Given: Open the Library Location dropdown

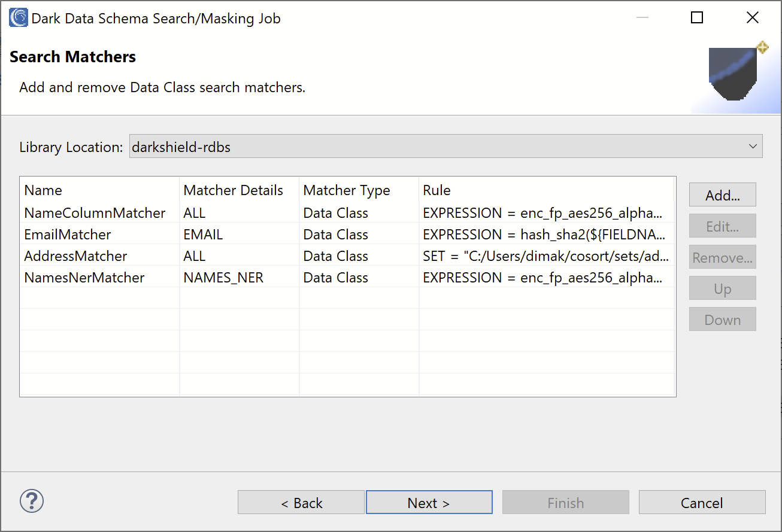Looking at the screenshot, I should tap(446, 147).
